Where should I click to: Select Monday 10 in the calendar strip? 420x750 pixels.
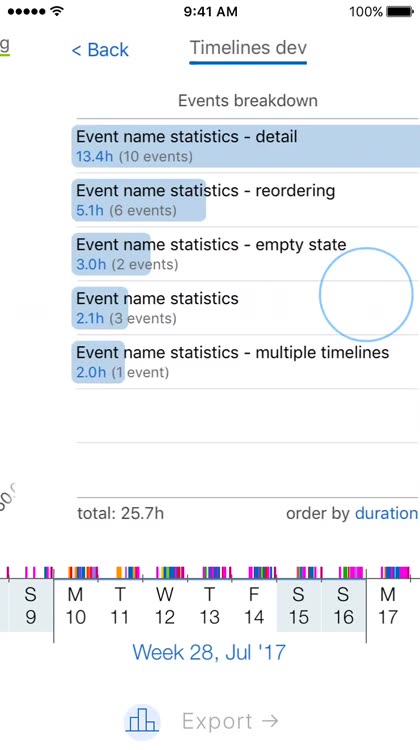76,606
